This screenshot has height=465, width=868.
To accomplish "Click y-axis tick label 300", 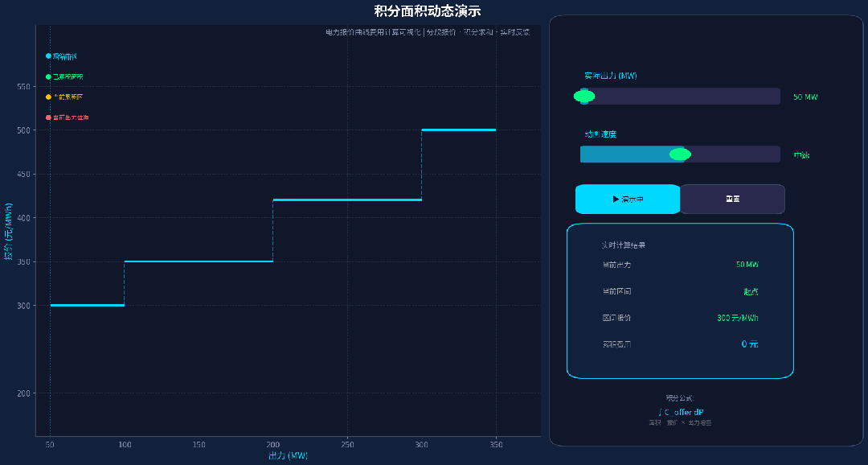I will (24, 306).
